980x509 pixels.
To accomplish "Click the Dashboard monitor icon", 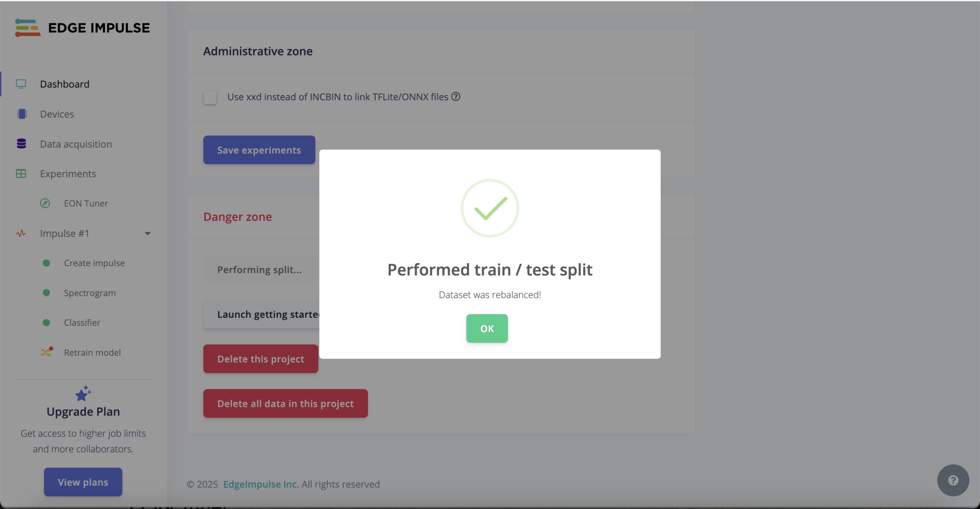I will pos(21,84).
